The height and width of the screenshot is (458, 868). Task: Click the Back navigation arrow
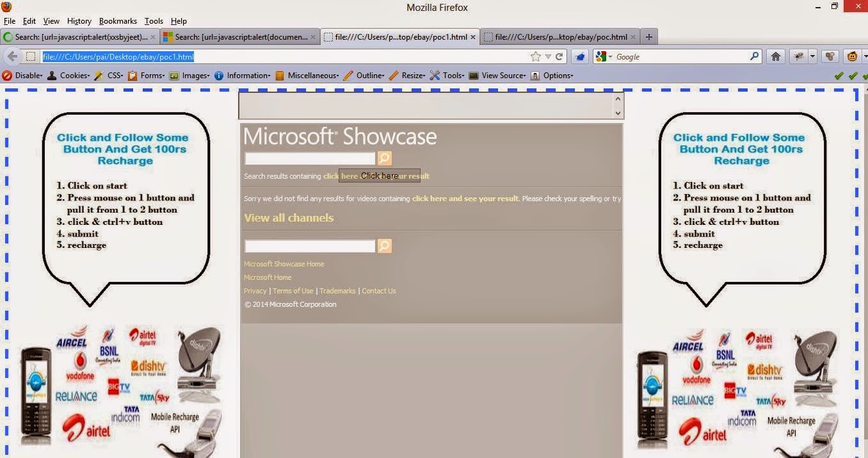tap(12, 56)
